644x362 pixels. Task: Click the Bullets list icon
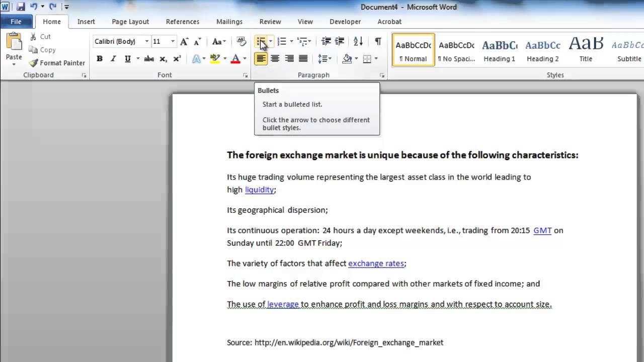click(x=261, y=42)
